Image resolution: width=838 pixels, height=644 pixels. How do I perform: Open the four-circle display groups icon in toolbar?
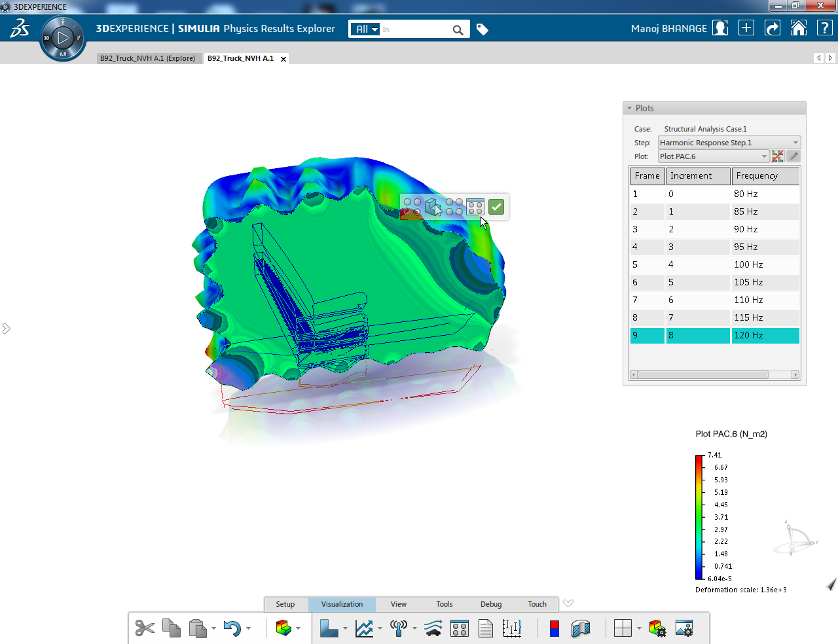[x=460, y=628]
